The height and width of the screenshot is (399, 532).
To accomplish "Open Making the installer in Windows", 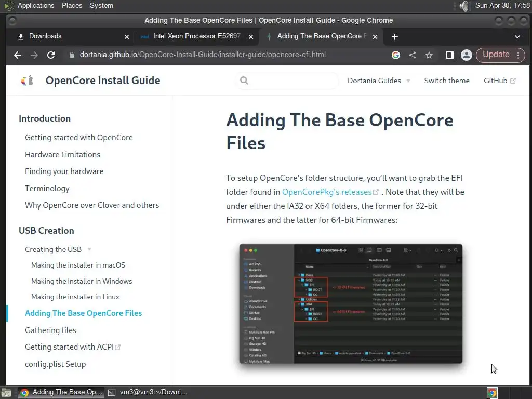I will coord(82,281).
